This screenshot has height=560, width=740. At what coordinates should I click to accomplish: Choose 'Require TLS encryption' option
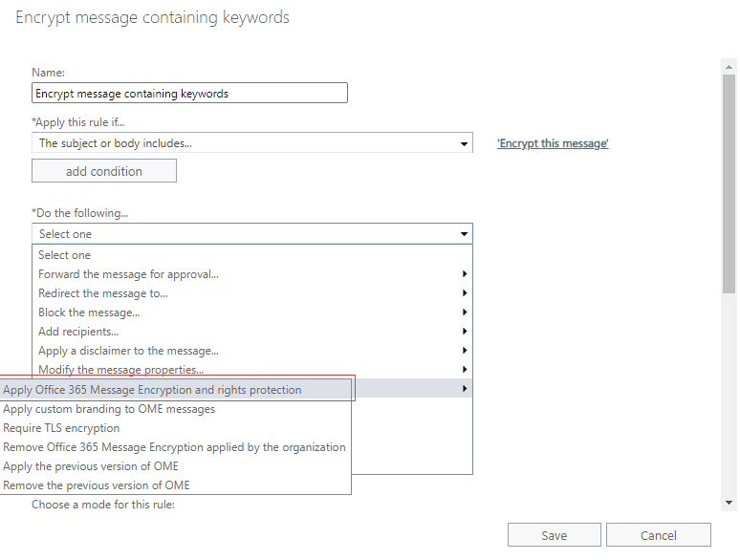click(x=61, y=428)
